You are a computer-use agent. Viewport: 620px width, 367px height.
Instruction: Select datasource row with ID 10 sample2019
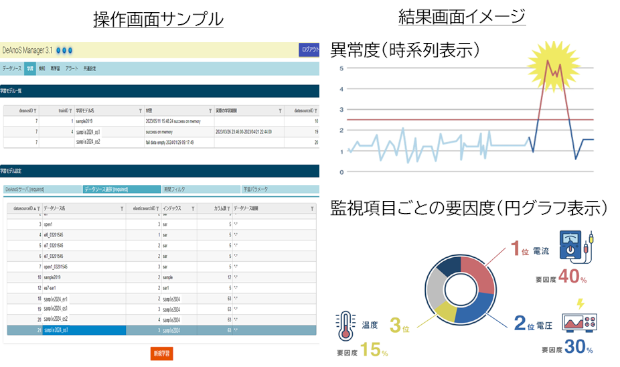click(x=161, y=277)
